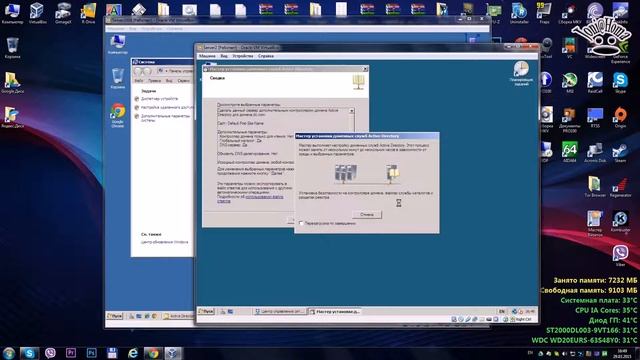The height and width of the screenshot is (360, 640).
Task: Open the Google Диск desktop shortcut
Action: [13, 82]
